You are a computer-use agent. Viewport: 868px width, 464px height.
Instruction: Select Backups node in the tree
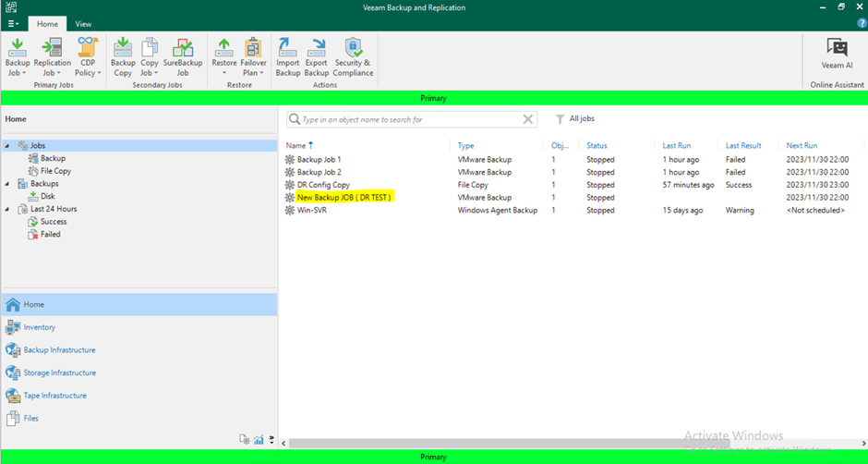click(44, 184)
